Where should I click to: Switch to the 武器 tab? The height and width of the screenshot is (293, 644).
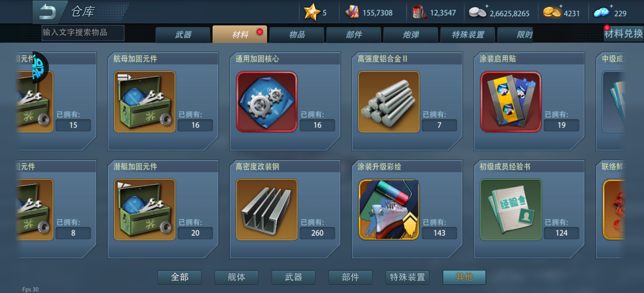point(183,35)
